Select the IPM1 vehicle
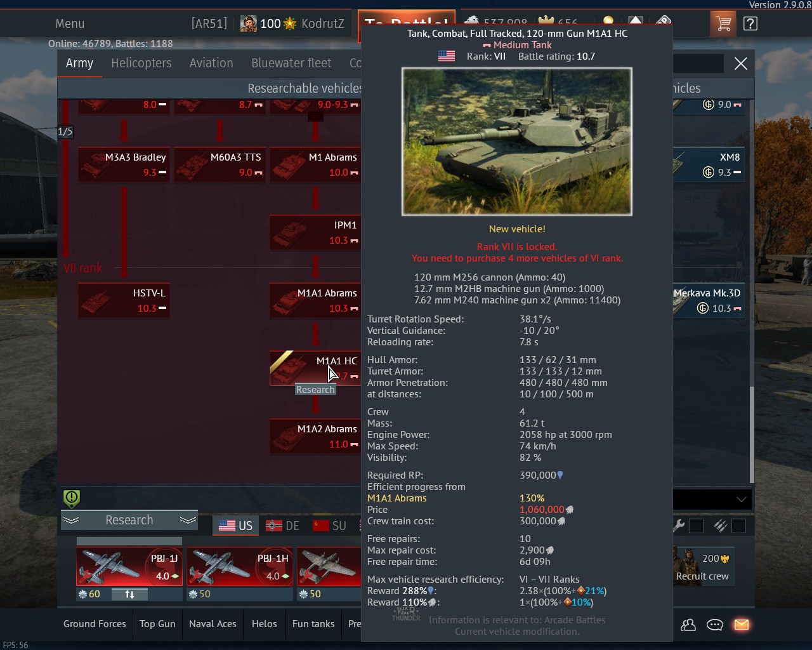The height and width of the screenshot is (650, 812). tap(315, 232)
